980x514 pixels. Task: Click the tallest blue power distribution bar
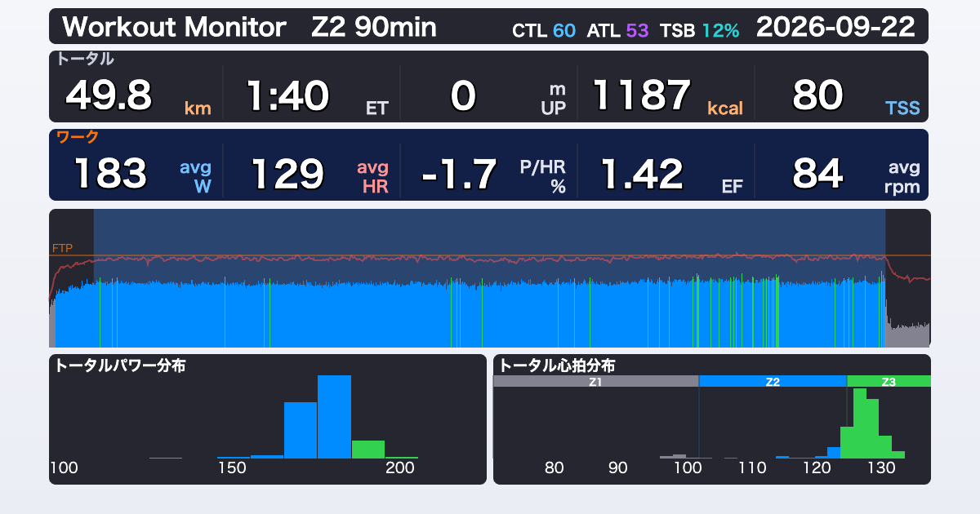(334, 416)
